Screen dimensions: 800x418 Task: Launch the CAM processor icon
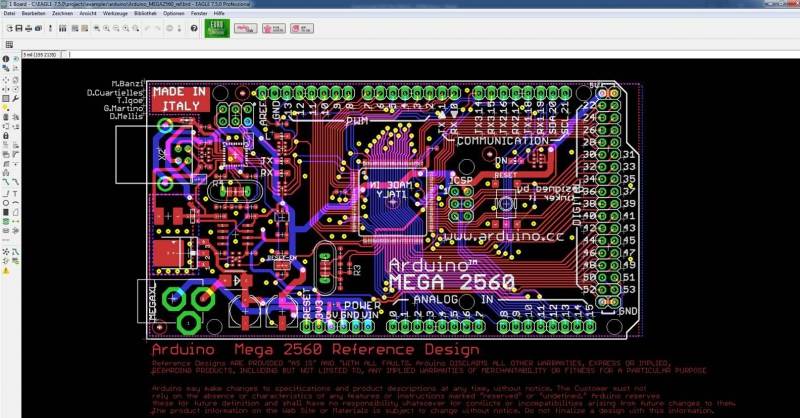tap(38, 29)
